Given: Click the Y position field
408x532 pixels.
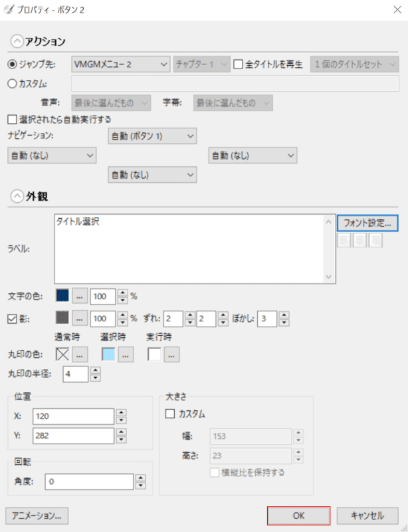Looking at the screenshot, I should tap(73, 436).
